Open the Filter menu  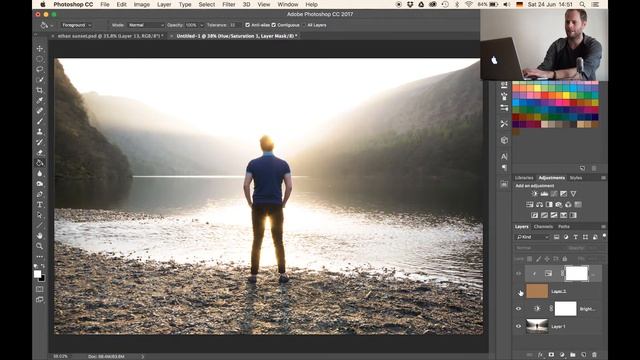pos(229,4)
